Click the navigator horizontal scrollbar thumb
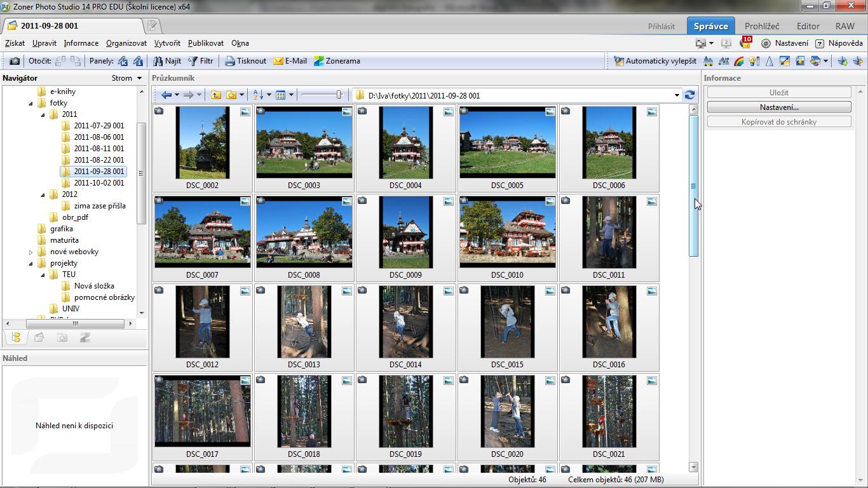Screen dimensions: 868x488 click(75, 323)
